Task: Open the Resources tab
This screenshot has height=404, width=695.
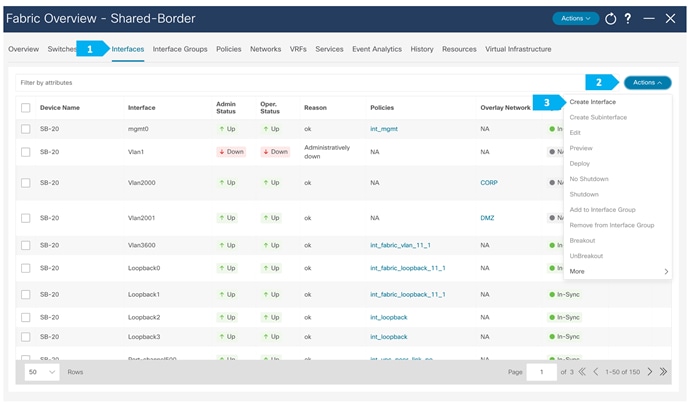Action: 459,49
